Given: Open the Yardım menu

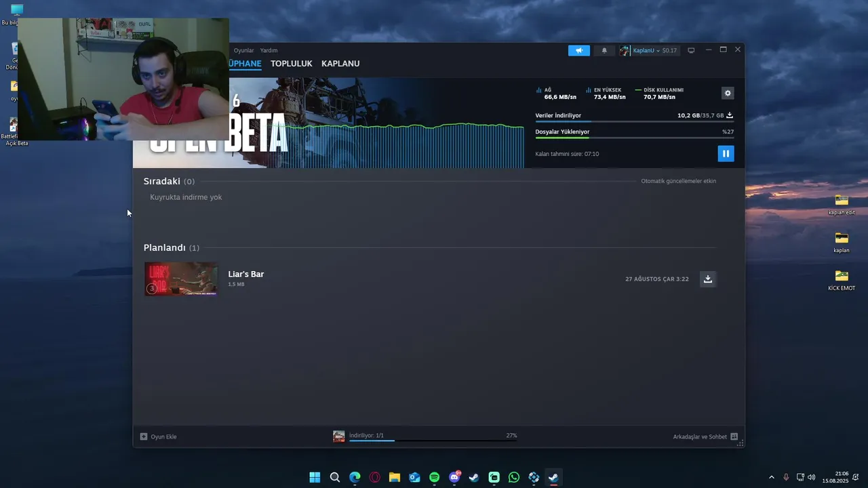Looking at the screenshot, I should click(269, 51).
